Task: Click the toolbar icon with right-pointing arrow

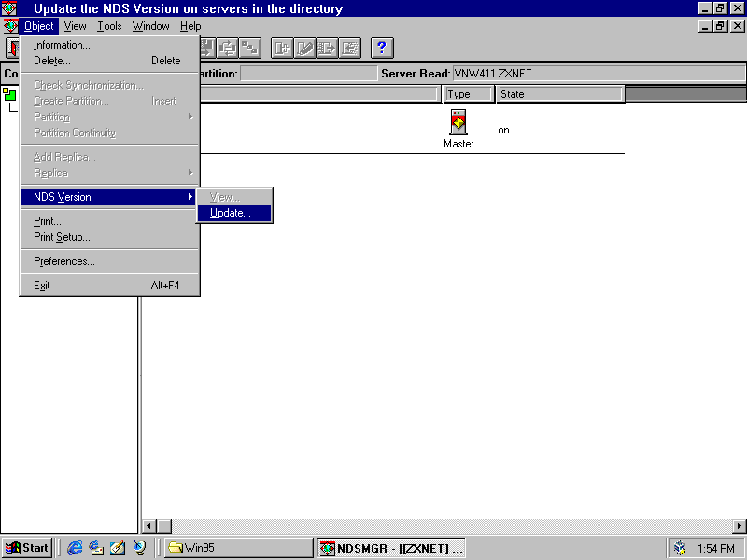Action: [328, 49]
